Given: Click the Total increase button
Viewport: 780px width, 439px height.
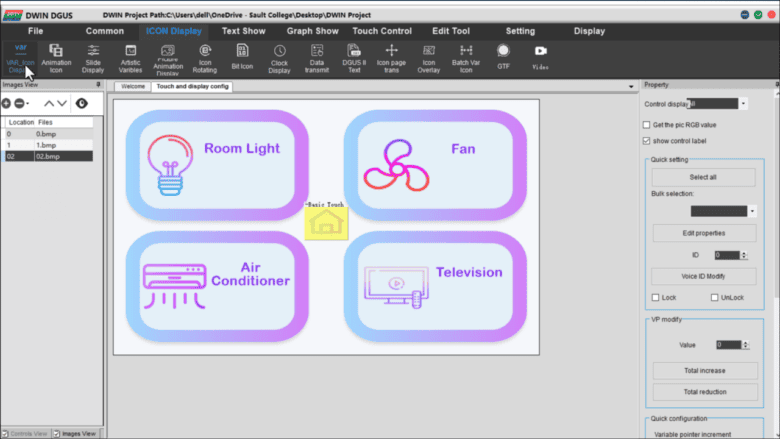Looking at the screenshot, I should [x=704, y=370].
